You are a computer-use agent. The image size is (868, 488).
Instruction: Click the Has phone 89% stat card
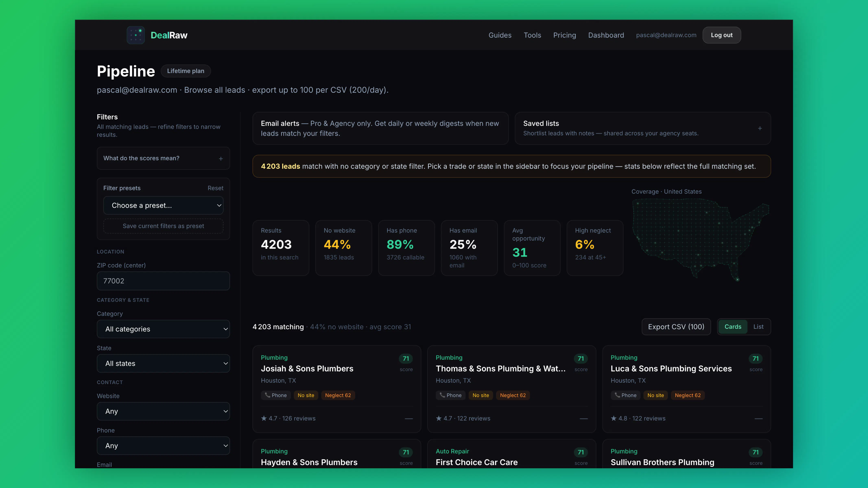point(406,248)
